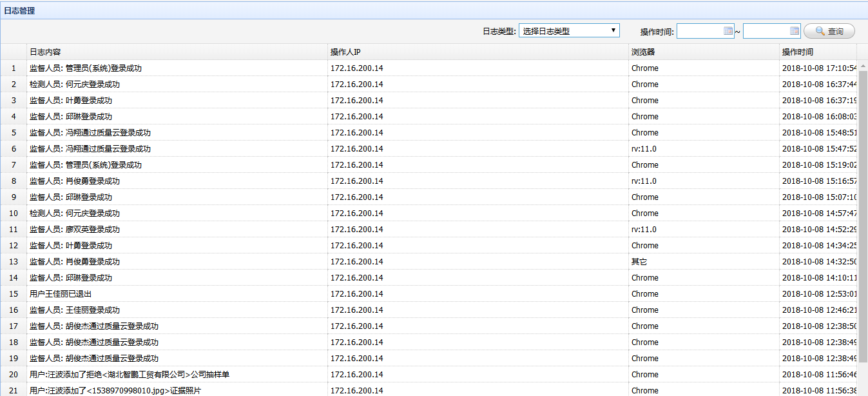This screenshot has height=396, width=868.
Task: Select row 11 廖双英登录成功 log entry
Action: coord(75,230)
